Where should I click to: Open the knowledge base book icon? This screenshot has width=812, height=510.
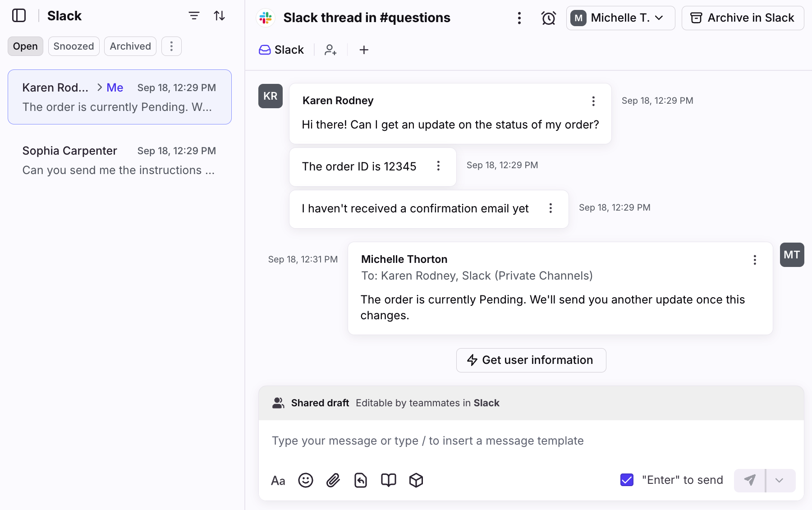click(x=388, y=480)
